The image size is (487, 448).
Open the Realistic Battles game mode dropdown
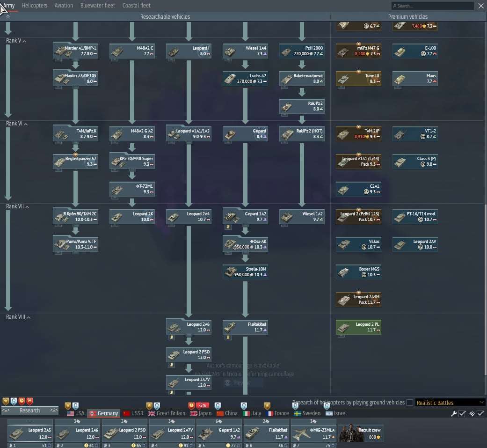450,403
